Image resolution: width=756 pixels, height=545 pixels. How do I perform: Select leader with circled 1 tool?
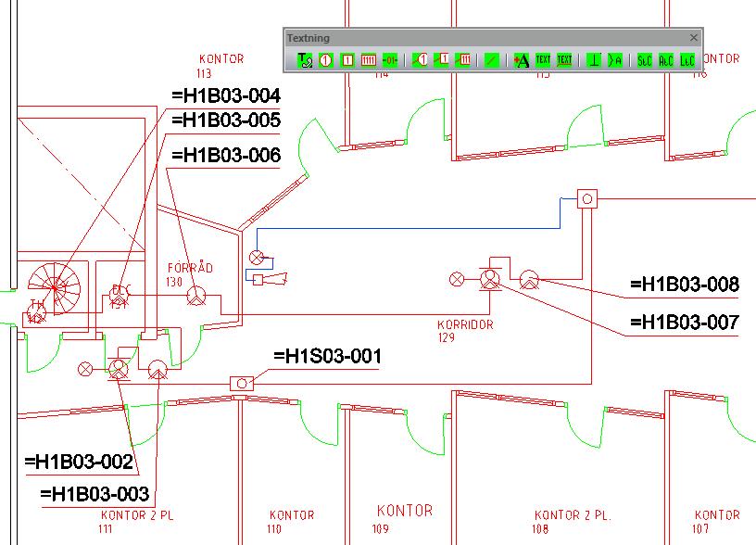tap(420, 60)
